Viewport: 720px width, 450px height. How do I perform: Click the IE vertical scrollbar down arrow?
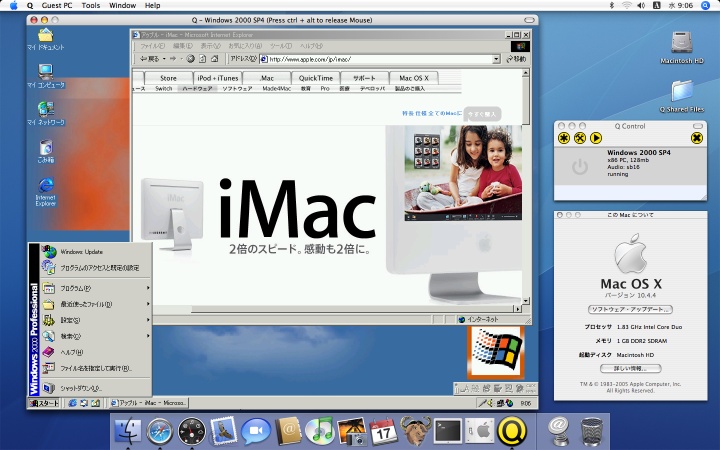click(x=525, y=301)
